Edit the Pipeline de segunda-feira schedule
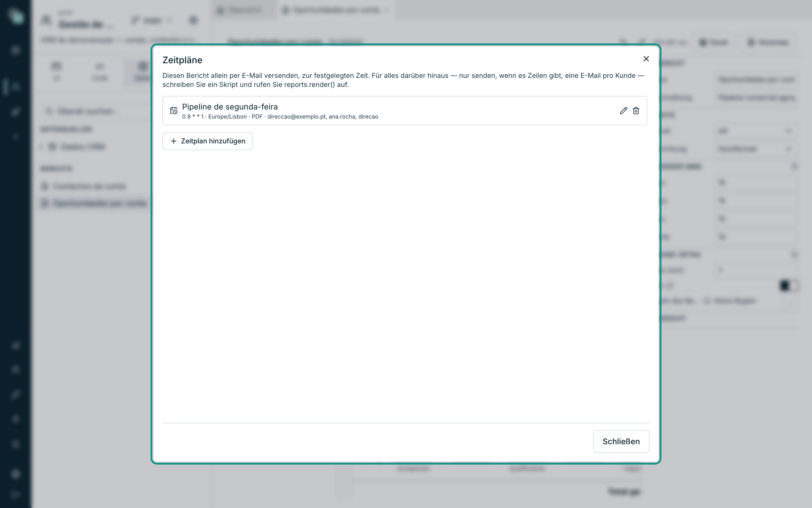The height and width of the screenshot is (508, 812). 623,111
